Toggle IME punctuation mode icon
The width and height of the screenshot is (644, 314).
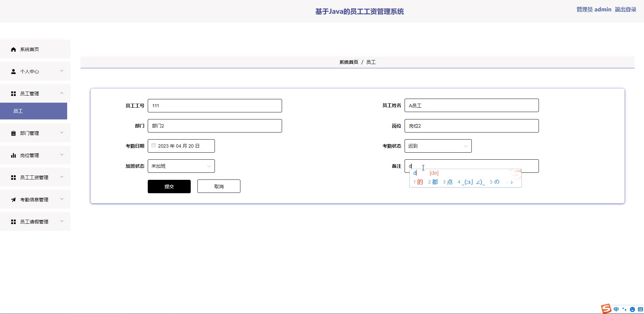pos(624,309)
